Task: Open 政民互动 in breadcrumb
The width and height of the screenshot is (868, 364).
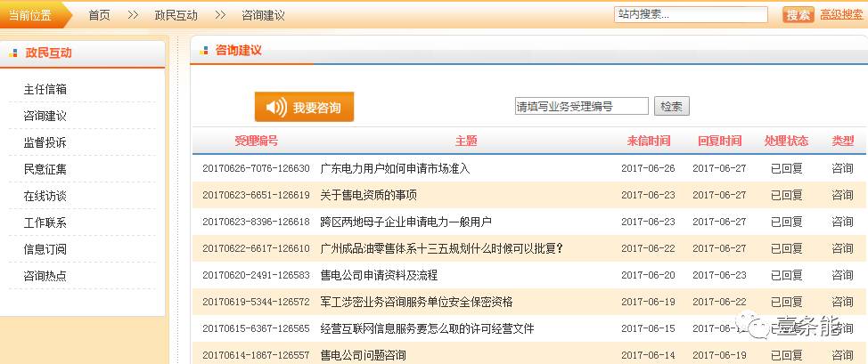Action: pos(176,16)
